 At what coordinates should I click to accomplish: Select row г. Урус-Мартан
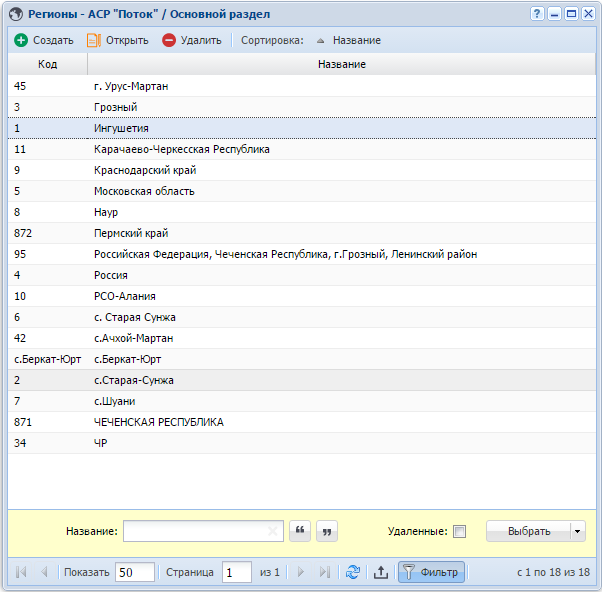click(302, 86)
